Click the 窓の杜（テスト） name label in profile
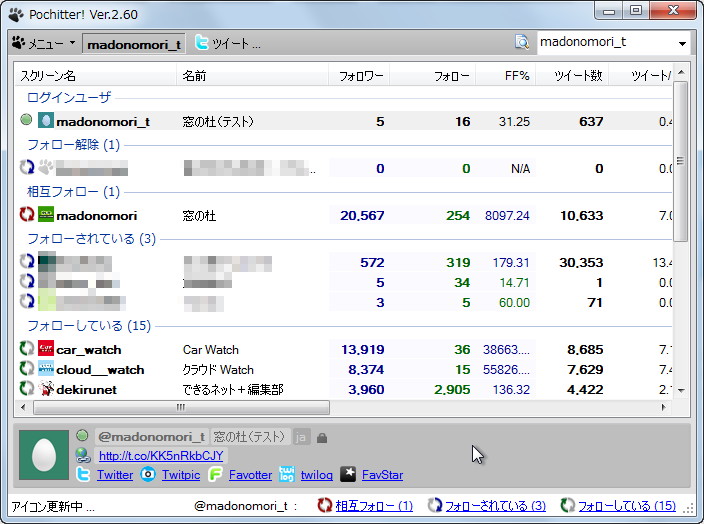 point(249,437)
